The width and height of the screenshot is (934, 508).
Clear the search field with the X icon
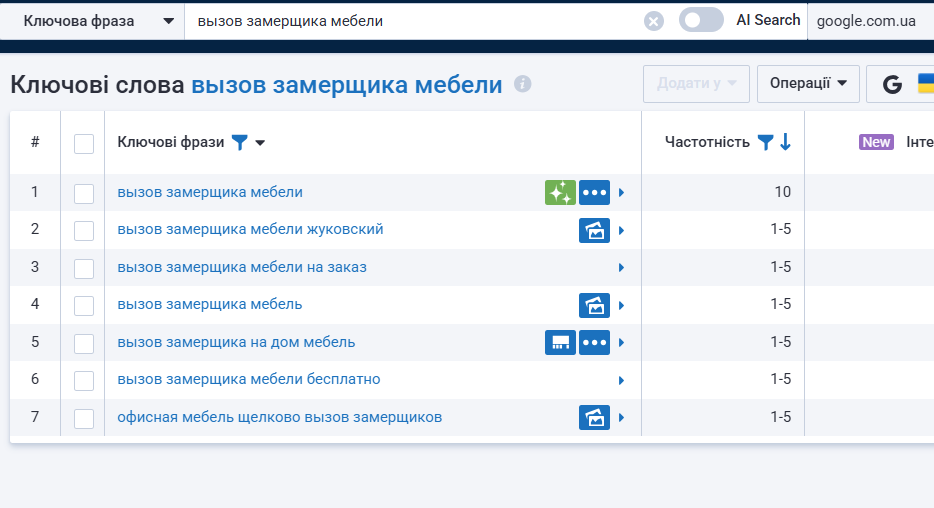[654, 21]
